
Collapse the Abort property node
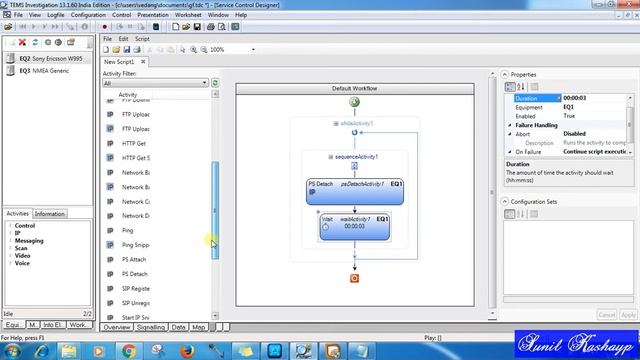pos(510,134)
